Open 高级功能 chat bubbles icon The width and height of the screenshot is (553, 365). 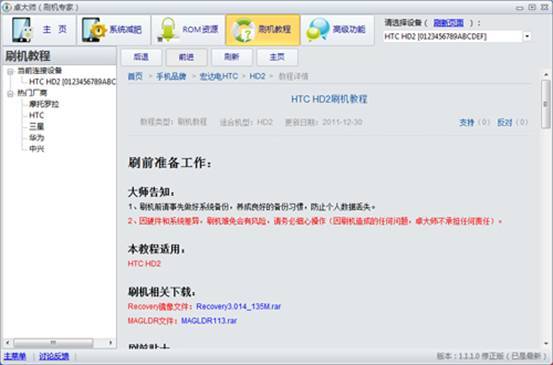pyautogui.click(x=318, y=29)
